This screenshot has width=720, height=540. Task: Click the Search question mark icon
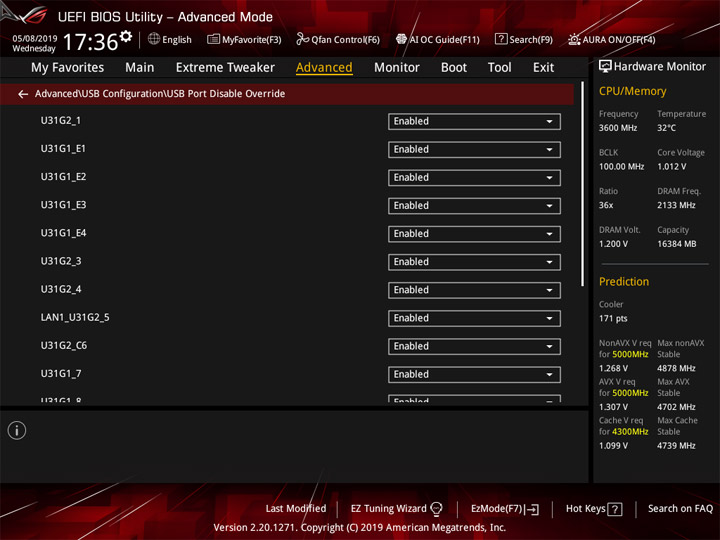pos(501,39)
